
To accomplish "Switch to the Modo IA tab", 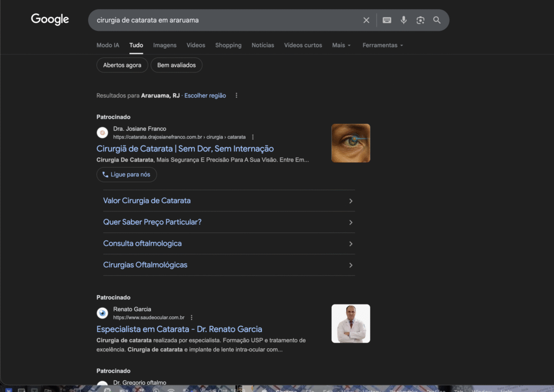I will pos(108,45).
